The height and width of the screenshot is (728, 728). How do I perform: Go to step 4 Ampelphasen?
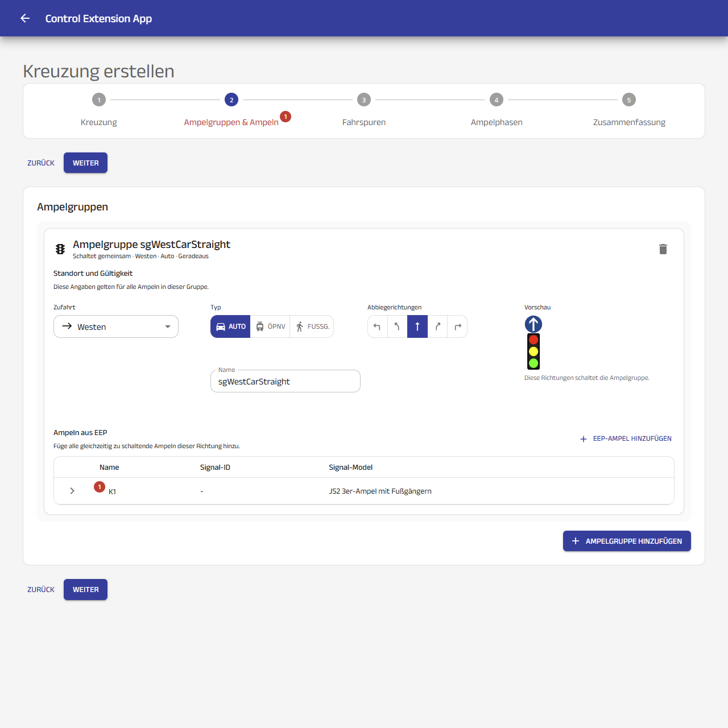tap(497, 110)
